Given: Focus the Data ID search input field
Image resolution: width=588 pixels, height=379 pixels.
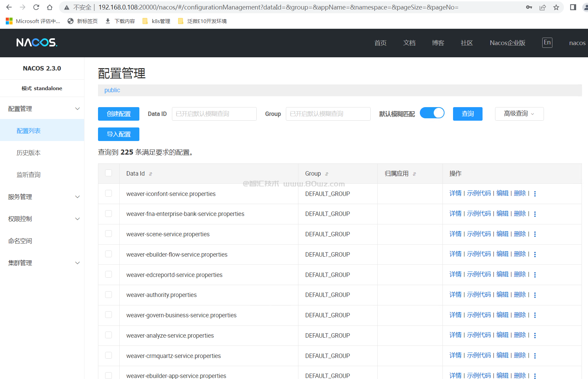Looking at the screenshot, I should [214, 114].
